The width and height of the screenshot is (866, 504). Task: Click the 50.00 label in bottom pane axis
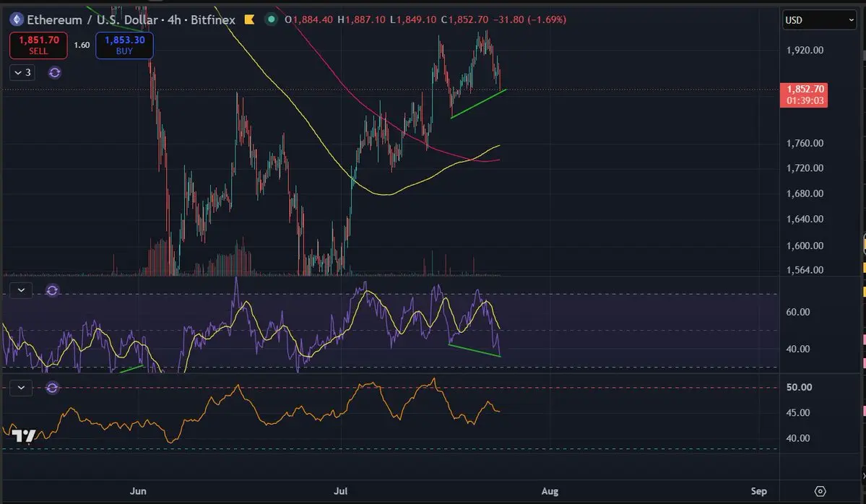click(x=799, y=388)
